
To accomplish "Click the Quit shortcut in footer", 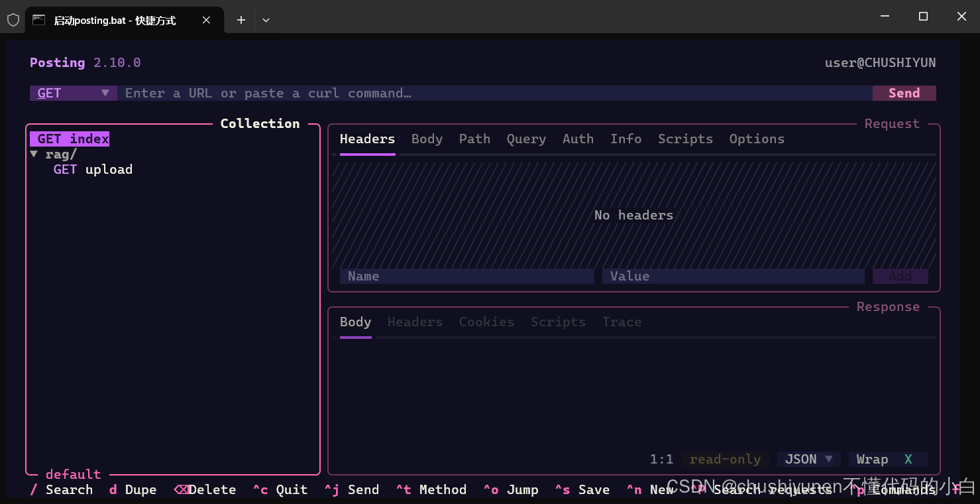I will click(280, 489).
